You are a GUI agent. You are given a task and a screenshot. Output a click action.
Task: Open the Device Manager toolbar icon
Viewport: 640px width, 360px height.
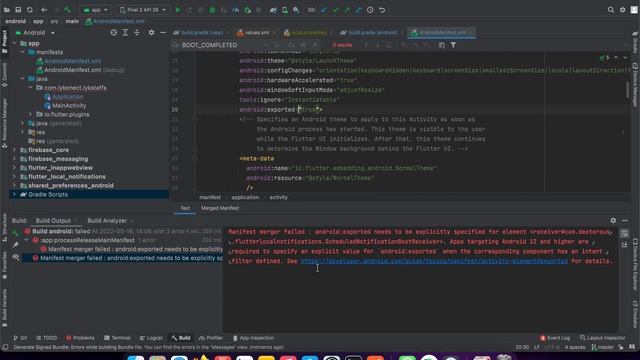[285, 10]
